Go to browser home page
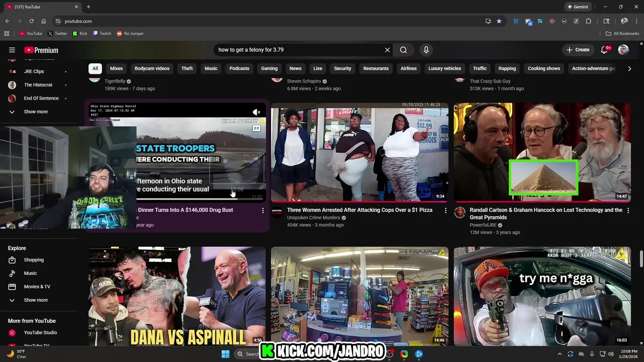This screenshot has width=644, height=362. [44, 21]
